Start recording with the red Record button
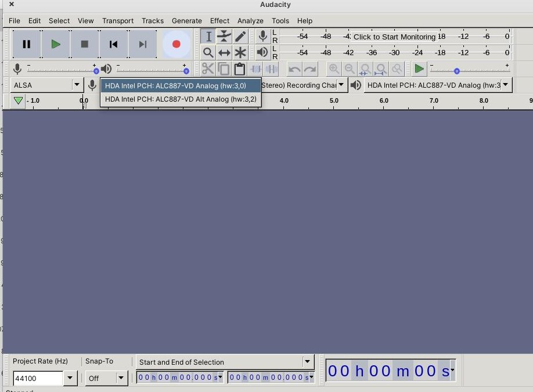This screenshot has height=392, width=533. (177, 44)
